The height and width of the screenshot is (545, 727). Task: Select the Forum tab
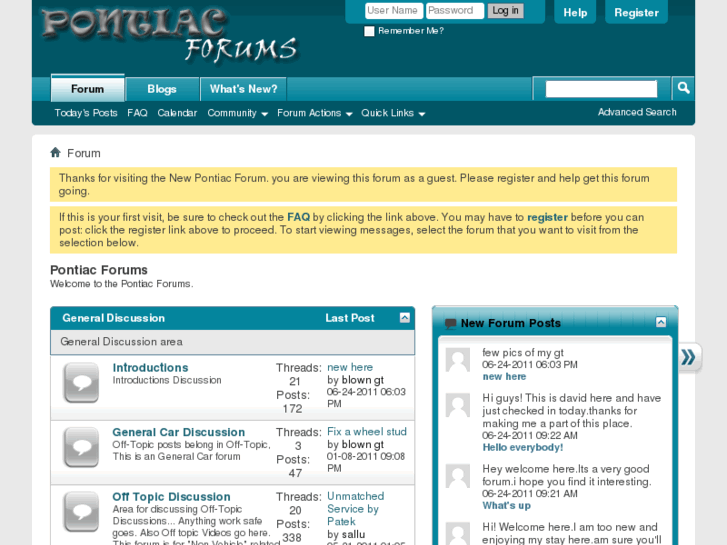[88, 89]
